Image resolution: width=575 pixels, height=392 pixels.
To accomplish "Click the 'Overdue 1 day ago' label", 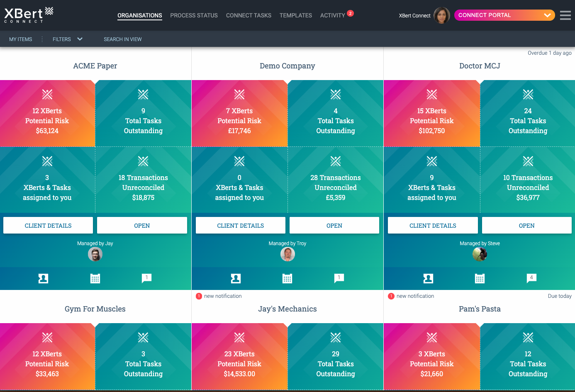I will [549, 53].
